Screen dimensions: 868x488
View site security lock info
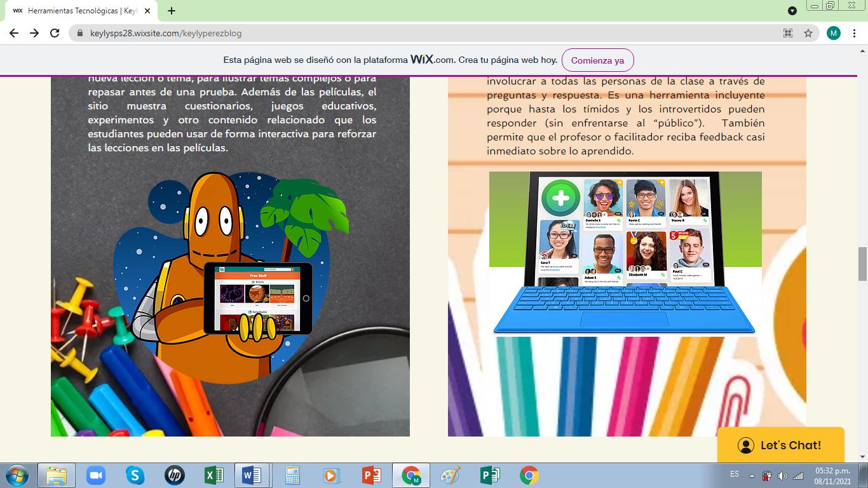click(80, 33)
